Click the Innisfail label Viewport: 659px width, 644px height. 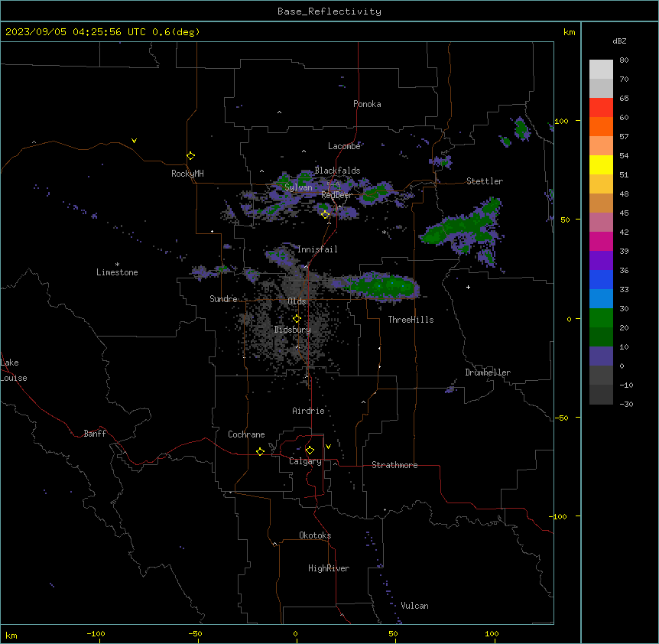[317, 249]
